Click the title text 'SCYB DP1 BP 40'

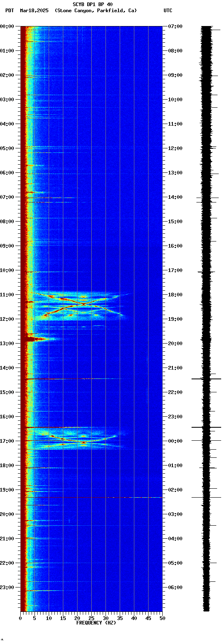[93, 4]
